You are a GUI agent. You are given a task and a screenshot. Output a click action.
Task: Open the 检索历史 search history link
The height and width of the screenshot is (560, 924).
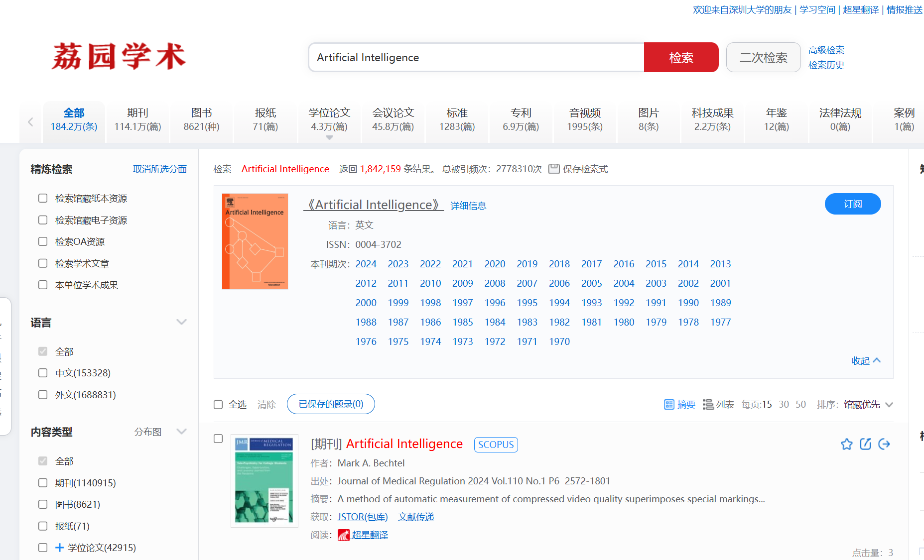click(x=826, y=65)
